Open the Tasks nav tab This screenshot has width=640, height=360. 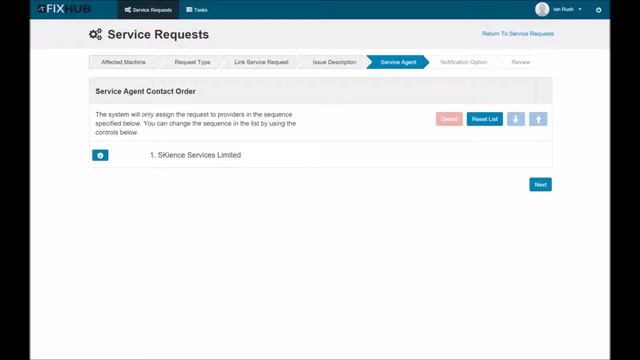coord(197,9)
